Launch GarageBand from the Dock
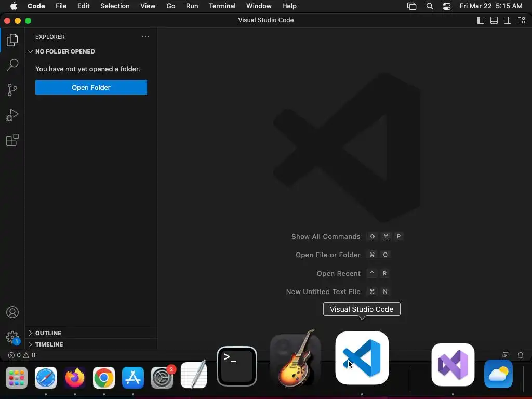This screenshot has height=399, width=532. 295,358
